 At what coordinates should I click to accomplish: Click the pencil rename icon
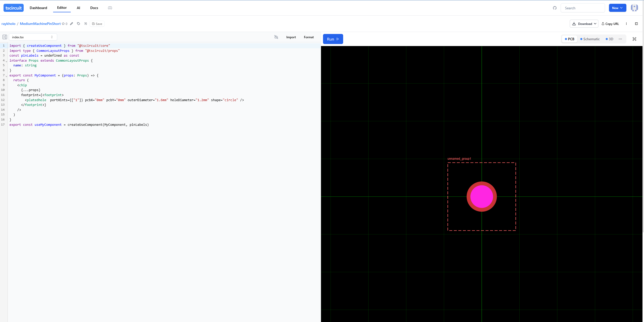click(71, 24)
